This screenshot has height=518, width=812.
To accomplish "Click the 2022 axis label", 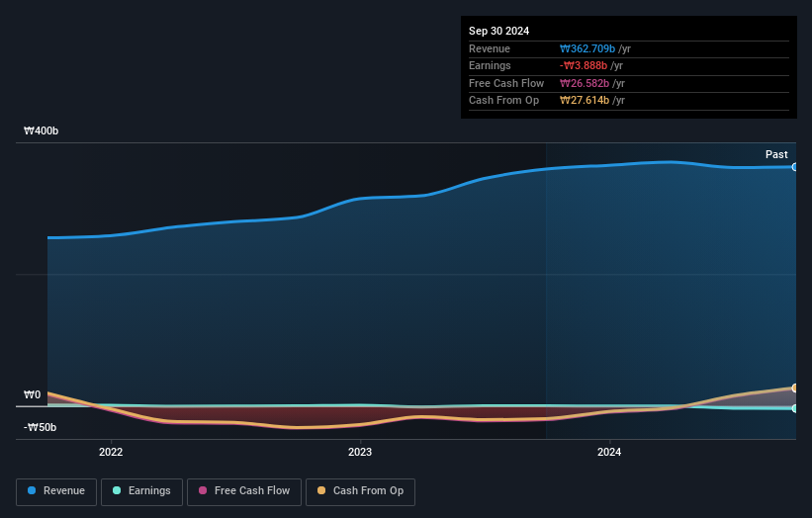I will [111, 452].
